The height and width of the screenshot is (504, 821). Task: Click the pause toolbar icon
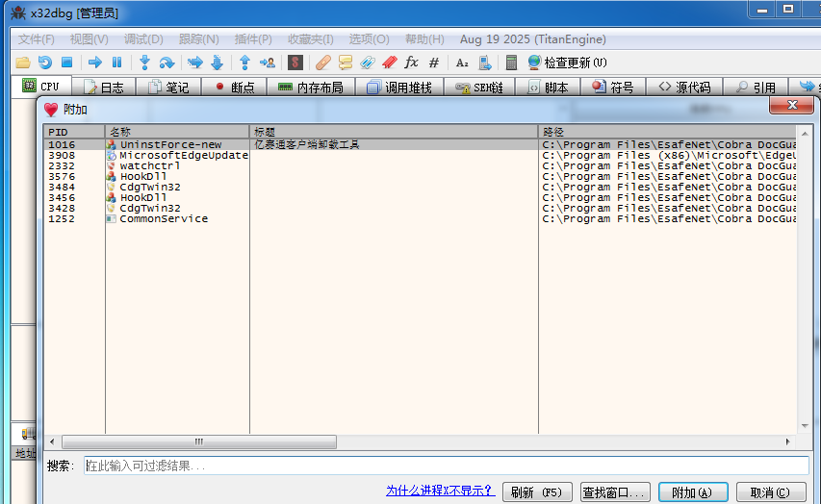click(116, 63)
